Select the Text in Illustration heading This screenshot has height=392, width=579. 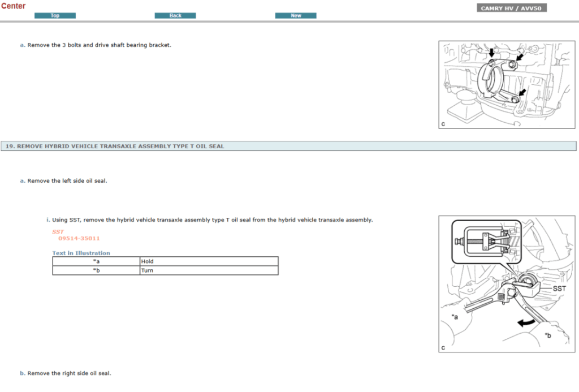pos(81,253)
